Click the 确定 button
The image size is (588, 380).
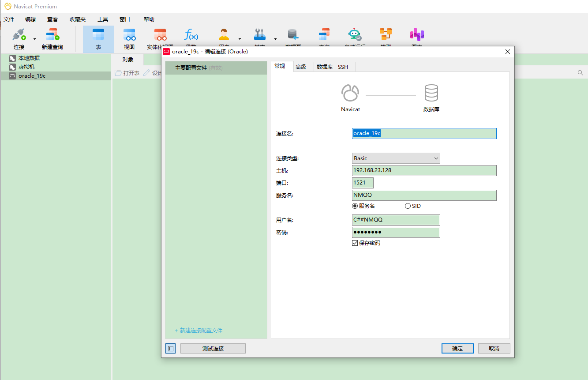(x=457, y=348)
